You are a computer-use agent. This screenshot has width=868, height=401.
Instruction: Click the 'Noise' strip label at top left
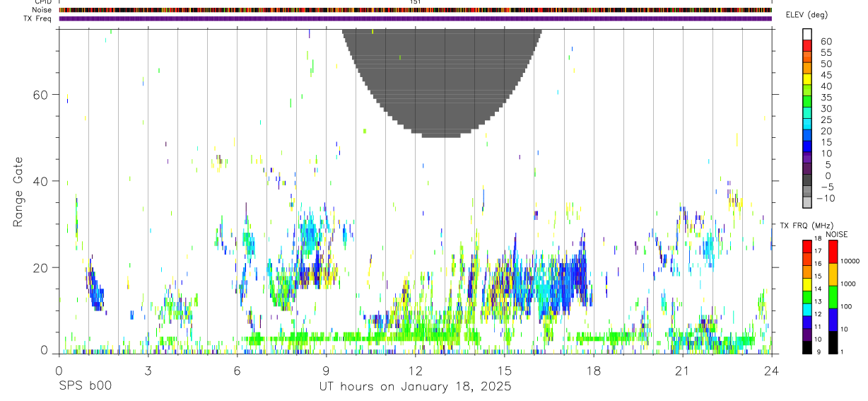(42, 10)
